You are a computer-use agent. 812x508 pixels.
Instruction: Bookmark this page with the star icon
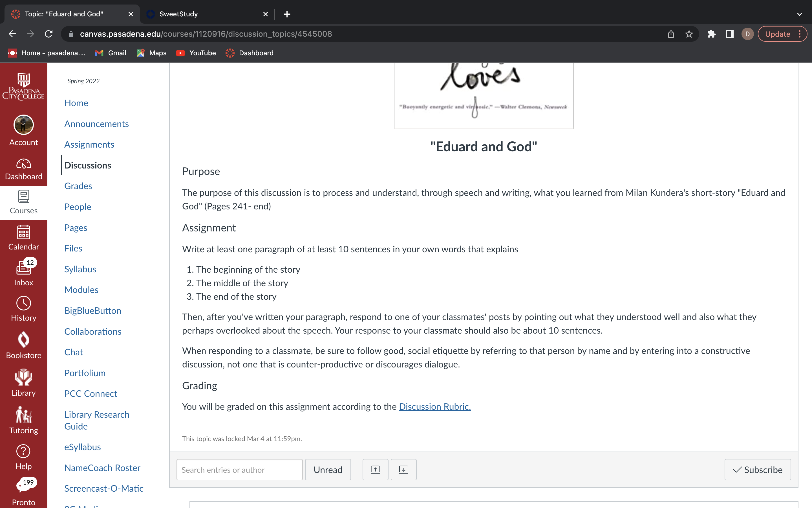pos(689,34)
